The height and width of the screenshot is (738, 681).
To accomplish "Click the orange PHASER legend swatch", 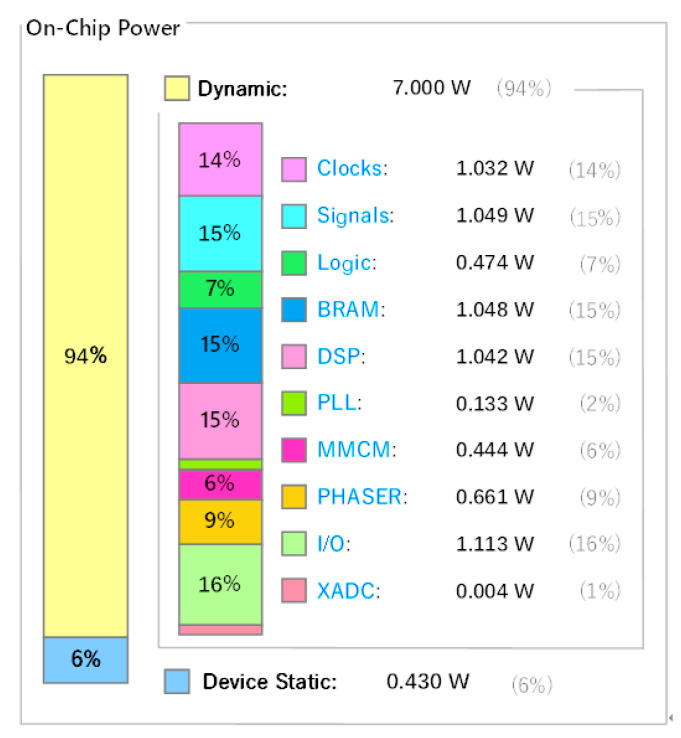I will click(294, 497).
